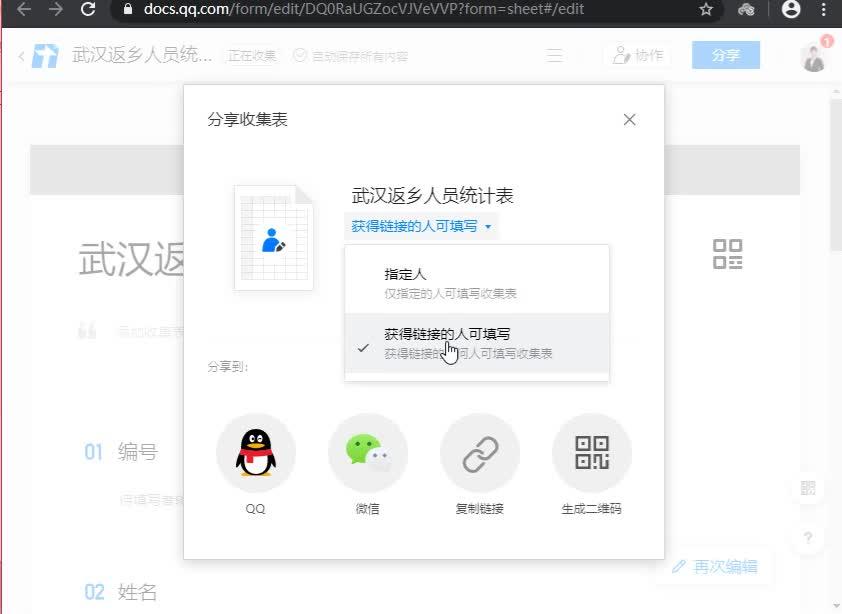Viewport: 842px width, 614px height.
Task: Expand the 获得链接的人可填写 permission dropdown
Action: 422,227
